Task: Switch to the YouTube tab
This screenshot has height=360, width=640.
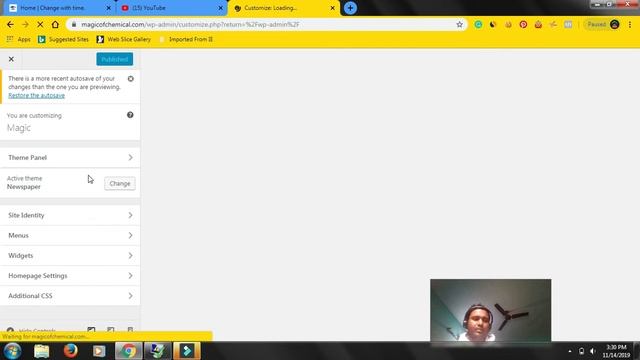Action: click(x=171, y=8)
